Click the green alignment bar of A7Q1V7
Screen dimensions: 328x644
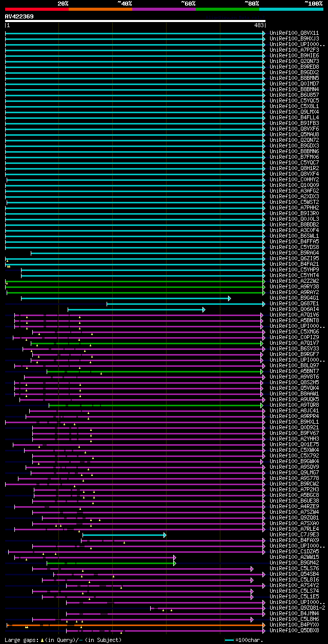(x=147, y=343)
